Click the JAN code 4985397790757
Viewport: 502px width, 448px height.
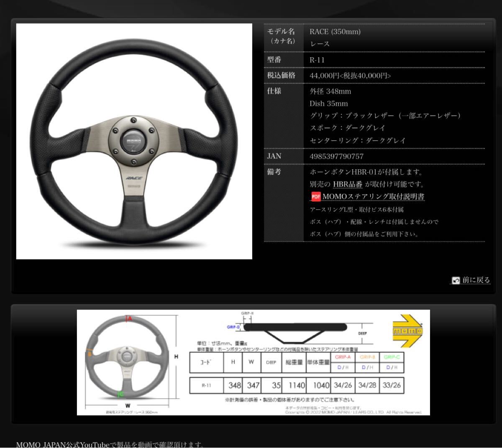pyautogui.click(x=336, y=156)
